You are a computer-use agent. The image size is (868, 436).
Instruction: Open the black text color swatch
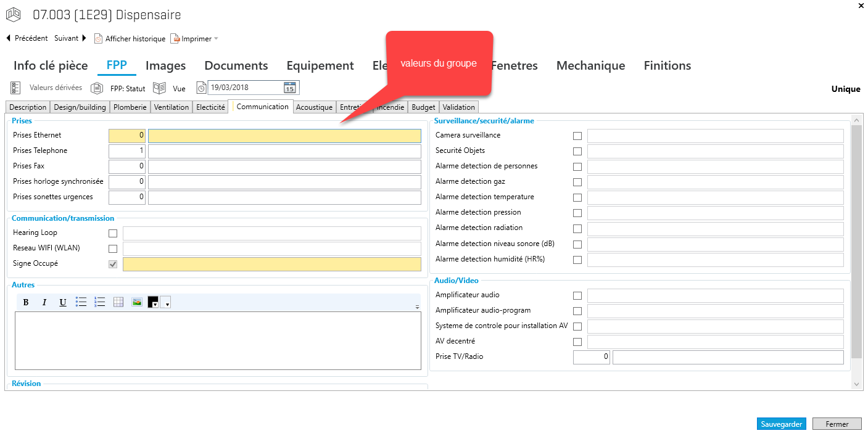[x=153, y=302]
